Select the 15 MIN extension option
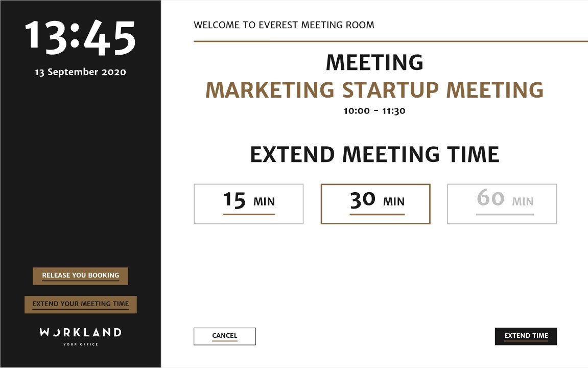The width and height of the screenshot is (588, 368). pyautogui.click(x=248, y=202)
